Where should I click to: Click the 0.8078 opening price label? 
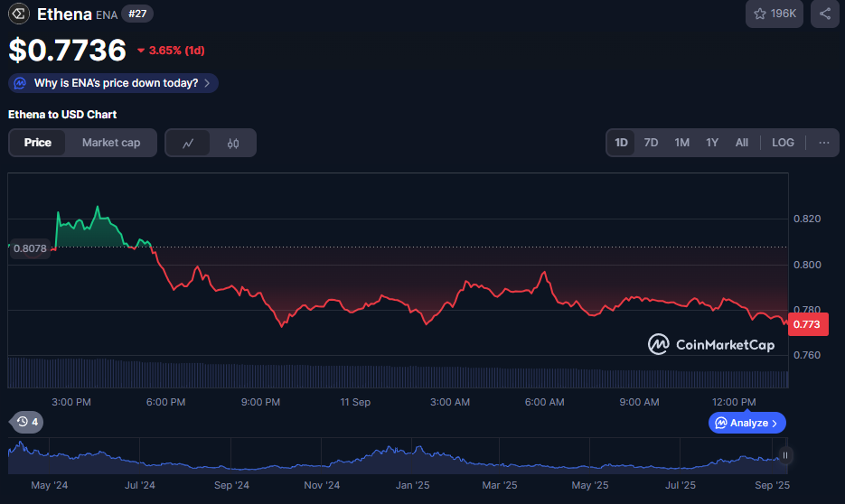pyautogui.click(x=30, y=248)
